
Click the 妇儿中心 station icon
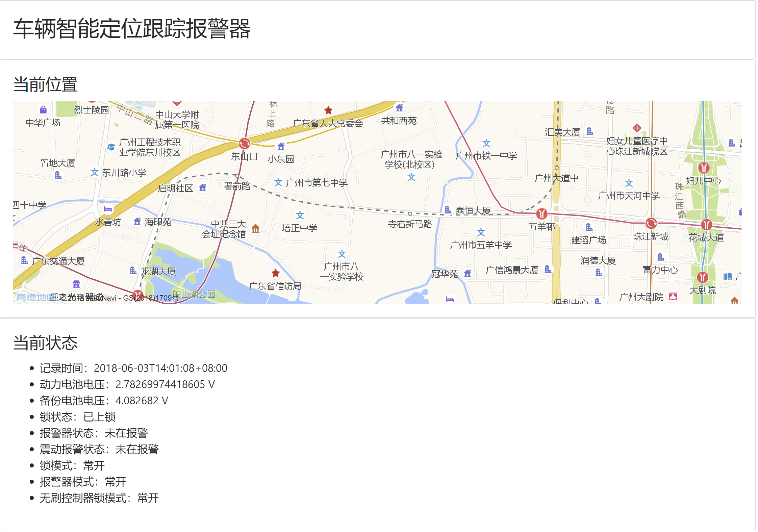coord(704,168)
